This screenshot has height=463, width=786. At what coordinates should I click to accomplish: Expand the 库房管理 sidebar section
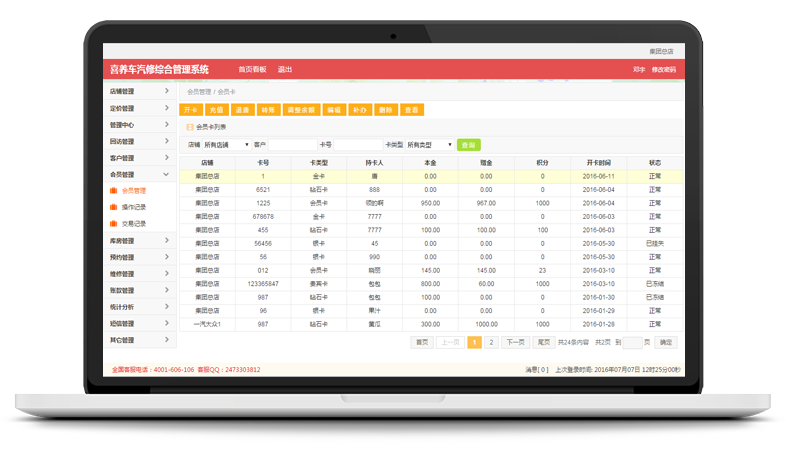(140, 241)
